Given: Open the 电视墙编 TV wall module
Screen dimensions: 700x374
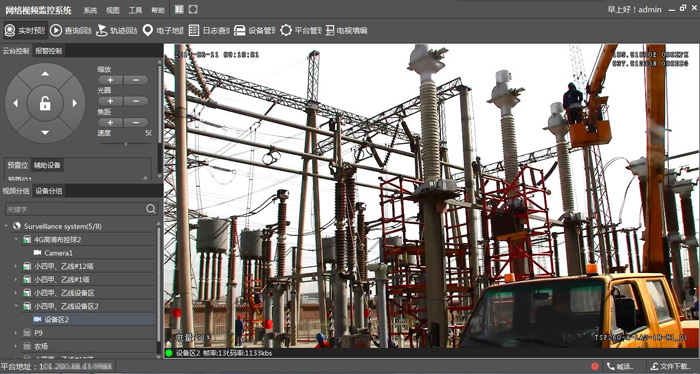Looking at the screenshot, I should [x=346, y=30].
